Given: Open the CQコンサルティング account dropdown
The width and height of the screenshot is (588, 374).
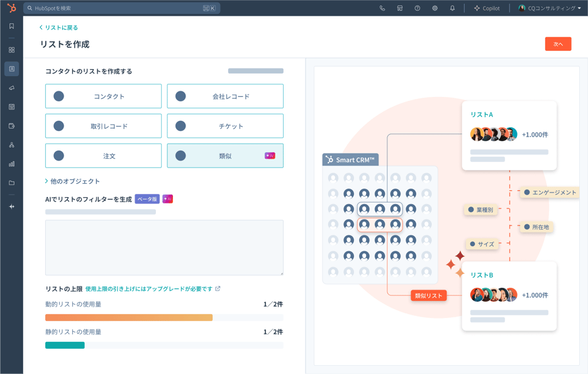Looking at the screenshot, I should tap(550, 8).
